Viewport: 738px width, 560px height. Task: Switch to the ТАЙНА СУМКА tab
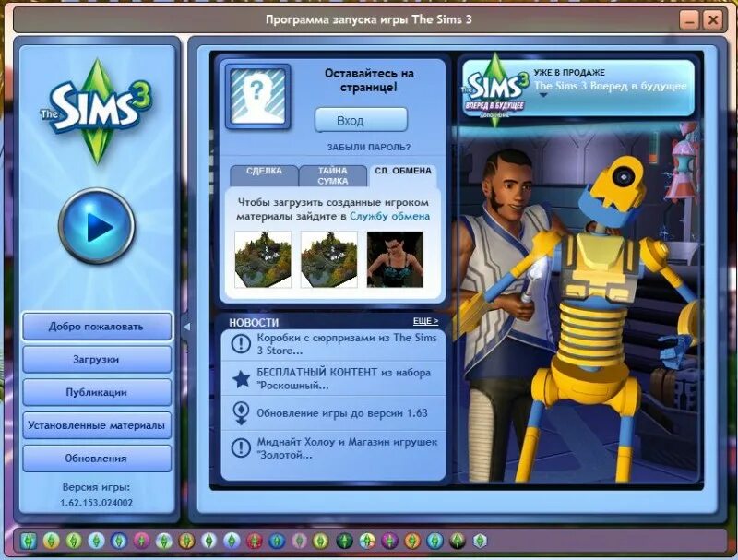pos(333,175)
